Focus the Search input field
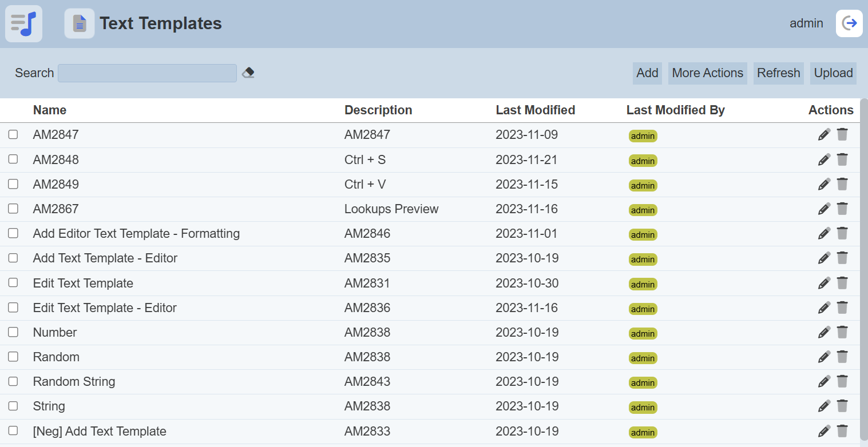 point(147,73)
